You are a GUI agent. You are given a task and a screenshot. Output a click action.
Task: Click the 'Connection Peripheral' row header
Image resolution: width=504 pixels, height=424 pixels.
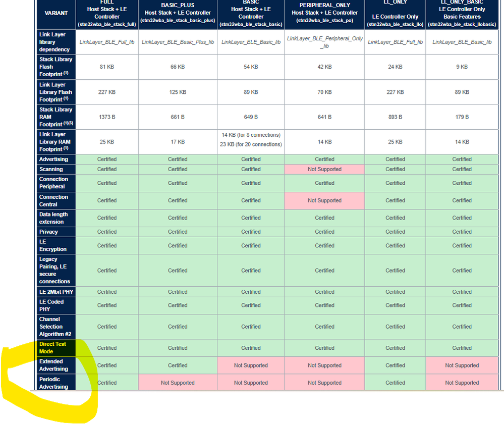point(56,183)
